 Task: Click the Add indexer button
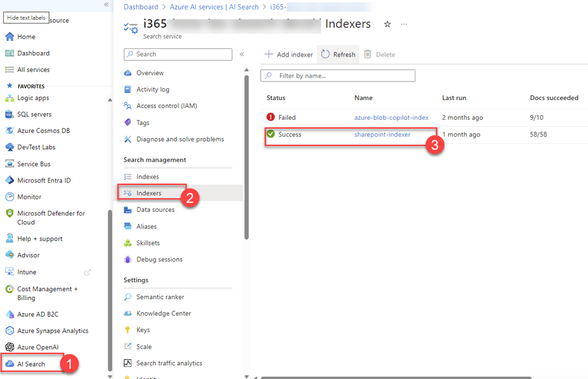pyautogui.click(x=289, y=55)
